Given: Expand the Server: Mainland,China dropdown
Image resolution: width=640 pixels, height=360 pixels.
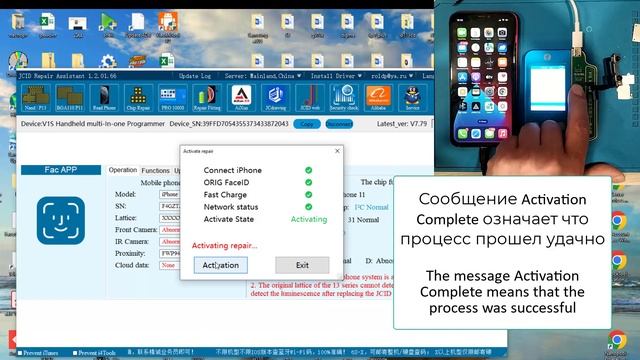Looking at the screenshot, I should tap(263, 76).
